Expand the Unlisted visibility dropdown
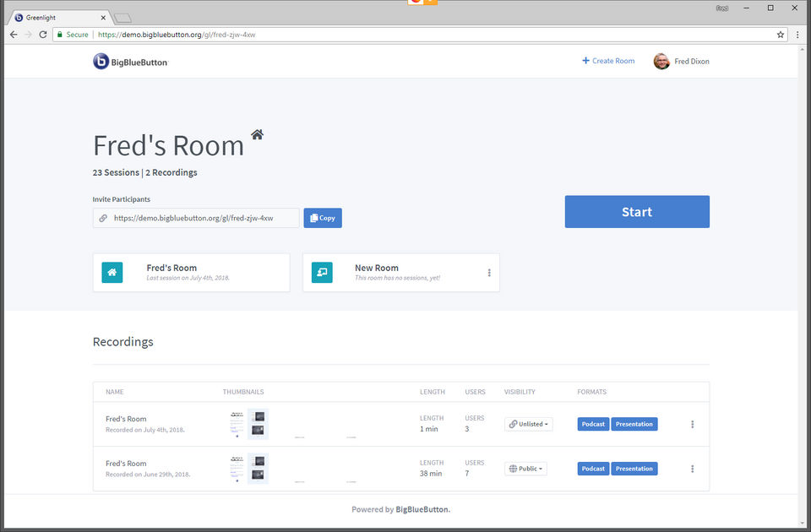Viewport: 811px width, 532px height. [x=529, y=424]
